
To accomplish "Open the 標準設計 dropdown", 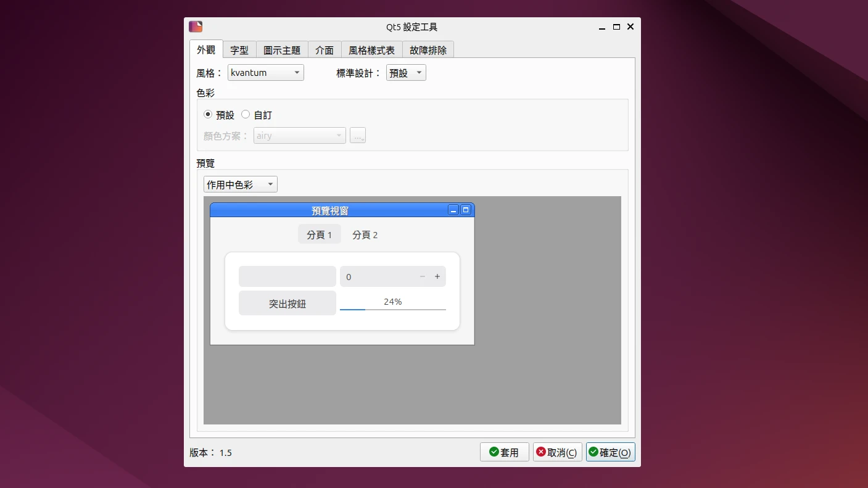I will [406, 73].
